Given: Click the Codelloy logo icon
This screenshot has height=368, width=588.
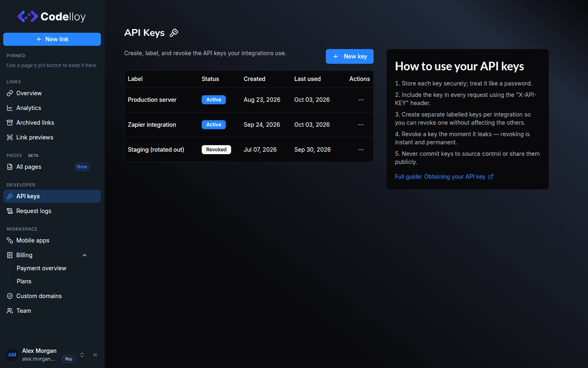Looking at the screenshot, I should pyautogui.click(x=27, y=16).
